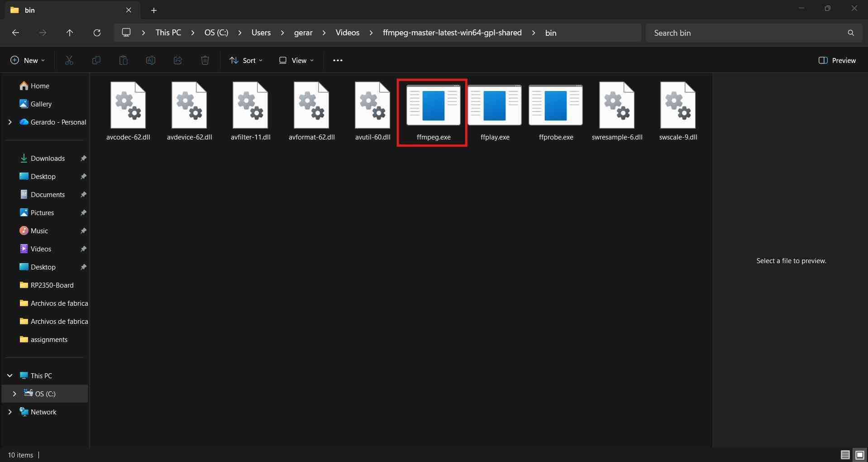
Task: Open chevron dropdown after This PC breadcrumb
Action: coord(193,33)
